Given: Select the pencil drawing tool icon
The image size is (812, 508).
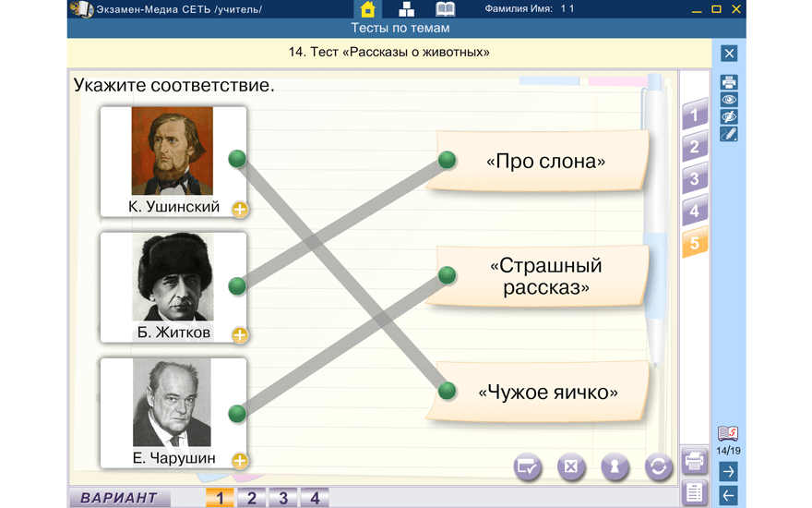Looking at the screenshot, I should (x=729, y=134).
